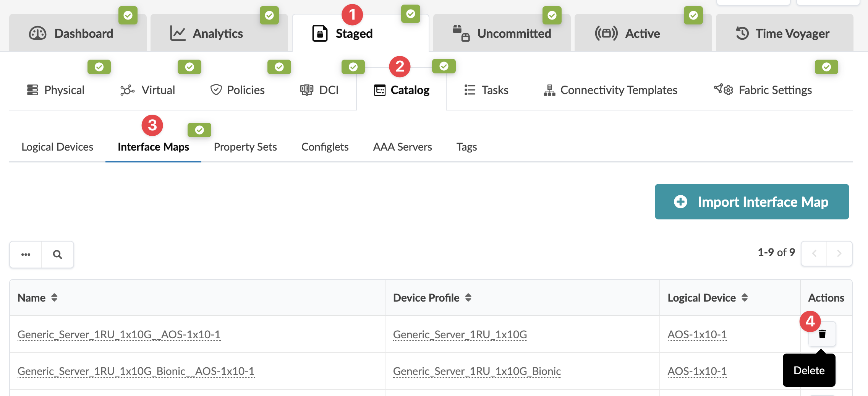Click the Analytics chart icon
868x396 pixels.
(x=178, y=34)
